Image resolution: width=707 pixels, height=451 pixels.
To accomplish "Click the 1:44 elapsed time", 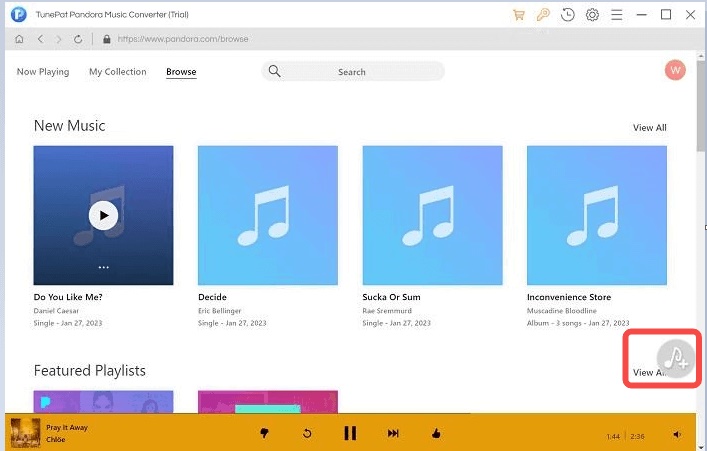I will 613,437.
